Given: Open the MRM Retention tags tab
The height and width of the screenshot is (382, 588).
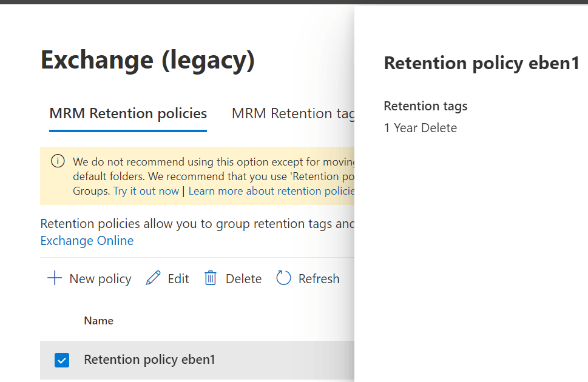Looking at the screenshot, I should [291, 113].
